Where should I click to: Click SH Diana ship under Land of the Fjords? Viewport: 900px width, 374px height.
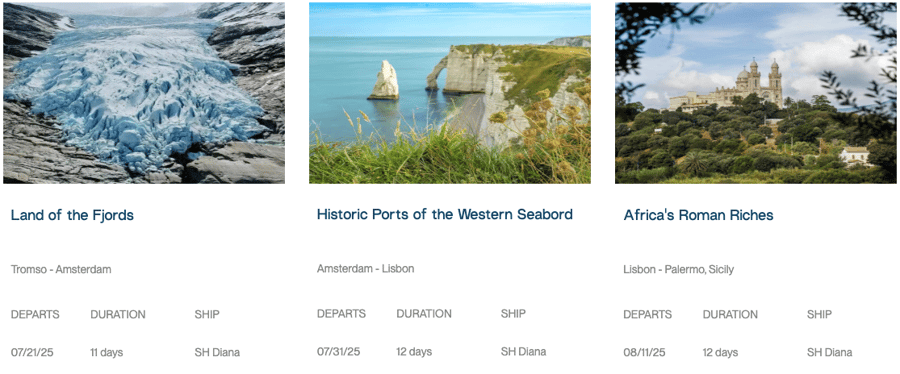pos(217,352)
